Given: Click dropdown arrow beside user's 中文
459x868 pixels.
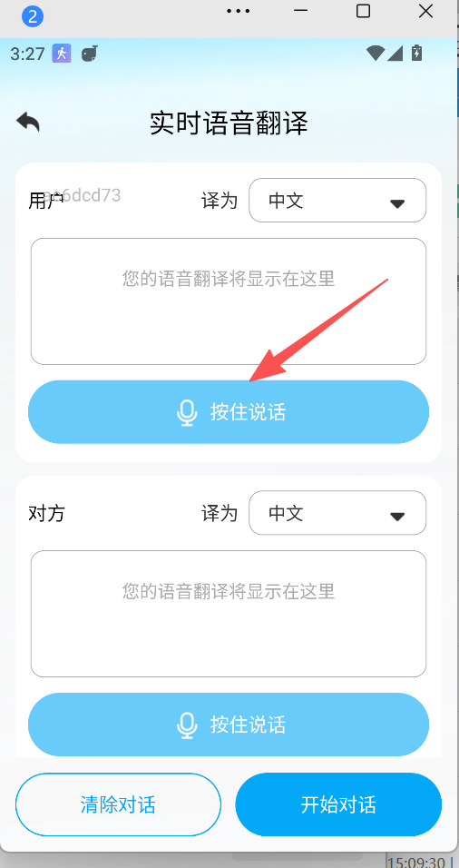Looking at the screenshot, I should [397, 203].
